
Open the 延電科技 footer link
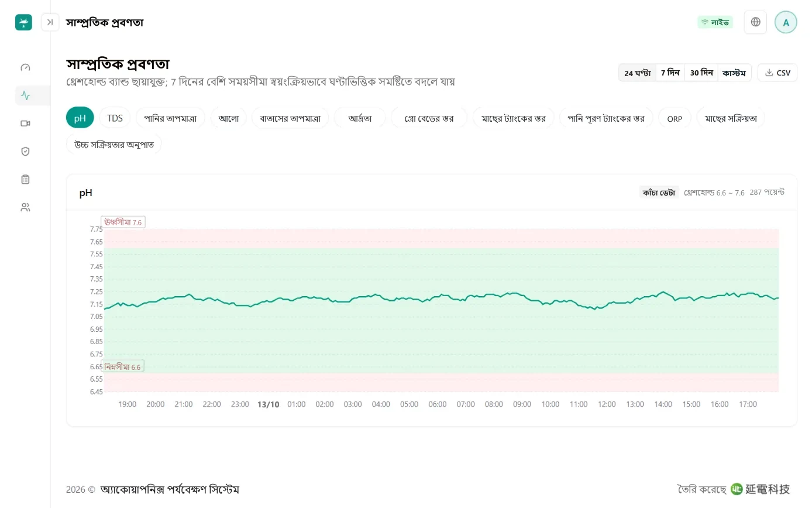click(761, 489)
